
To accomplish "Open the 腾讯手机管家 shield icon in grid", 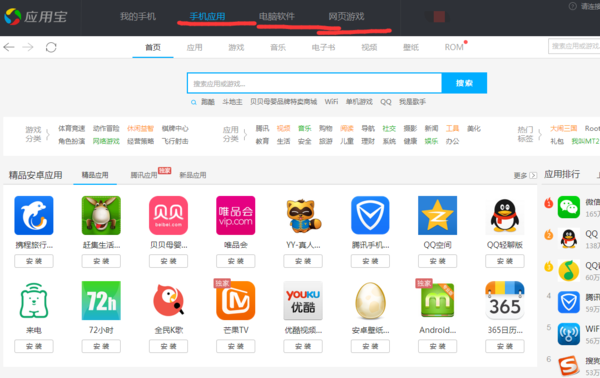I will 370,215.
